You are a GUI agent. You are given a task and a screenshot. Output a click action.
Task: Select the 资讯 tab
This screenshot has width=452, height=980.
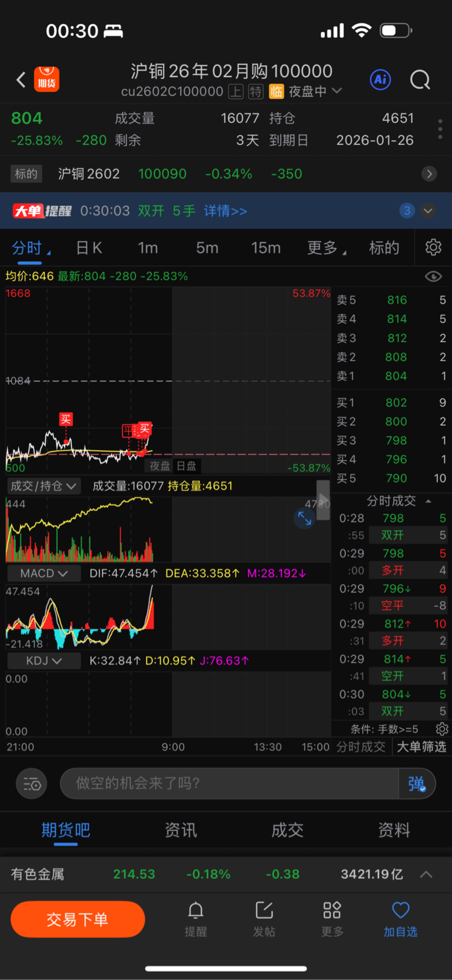click(181, 830)
